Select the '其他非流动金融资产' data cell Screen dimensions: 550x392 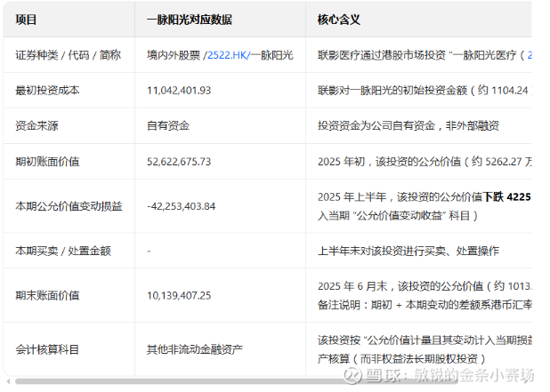point(195,349)
